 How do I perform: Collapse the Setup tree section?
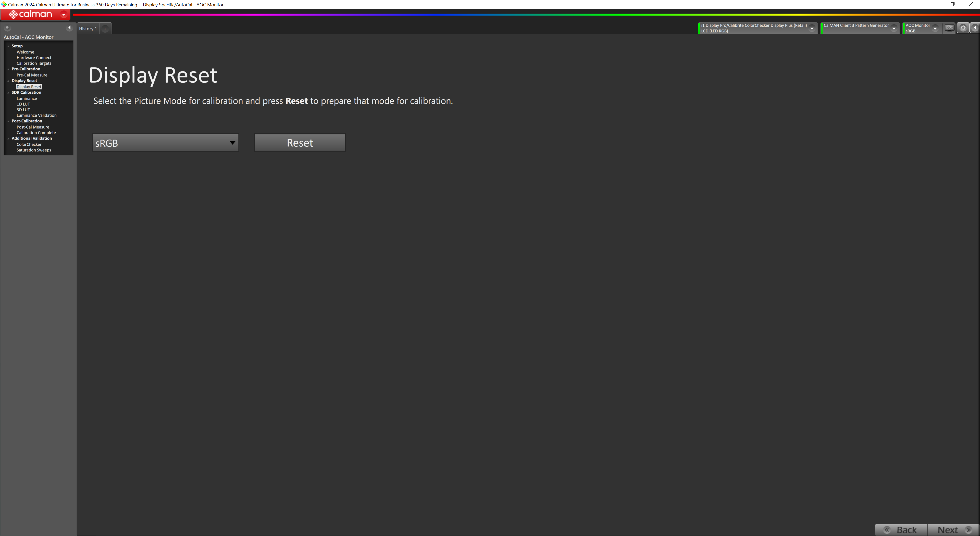click(8, 46)
